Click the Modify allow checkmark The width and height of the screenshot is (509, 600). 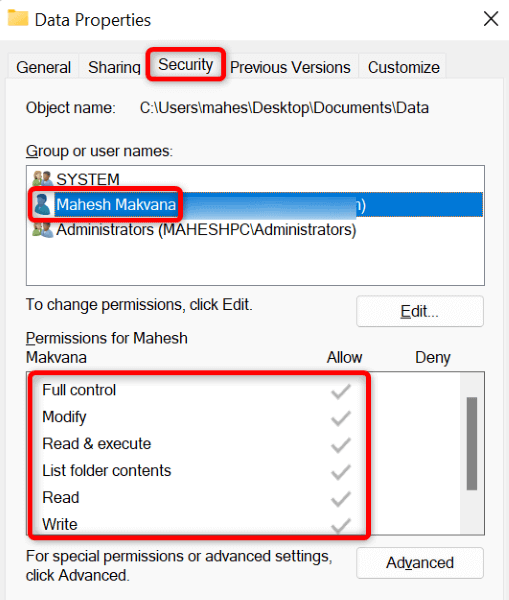point(341,418)
